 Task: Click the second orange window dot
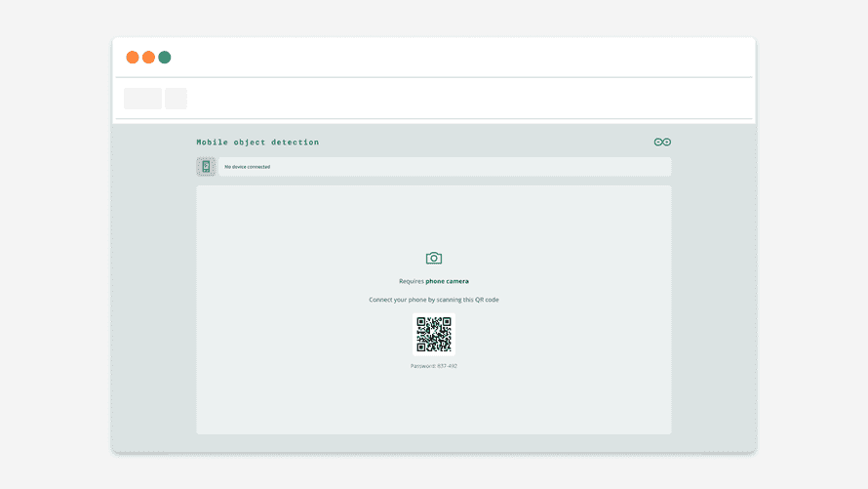point(148,57)
